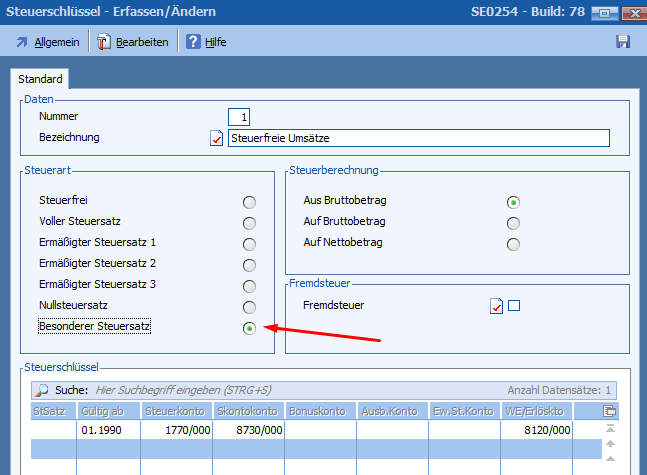This screenshot has width=647, height=475.
Task: Click the note icon beside Fremdsteuer
Action: 496,306
